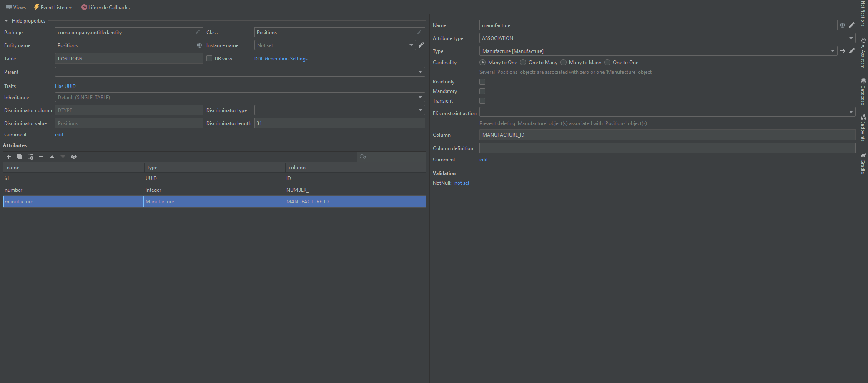Switch to the Lifecycle Callbacks tab

coord(105,7)
